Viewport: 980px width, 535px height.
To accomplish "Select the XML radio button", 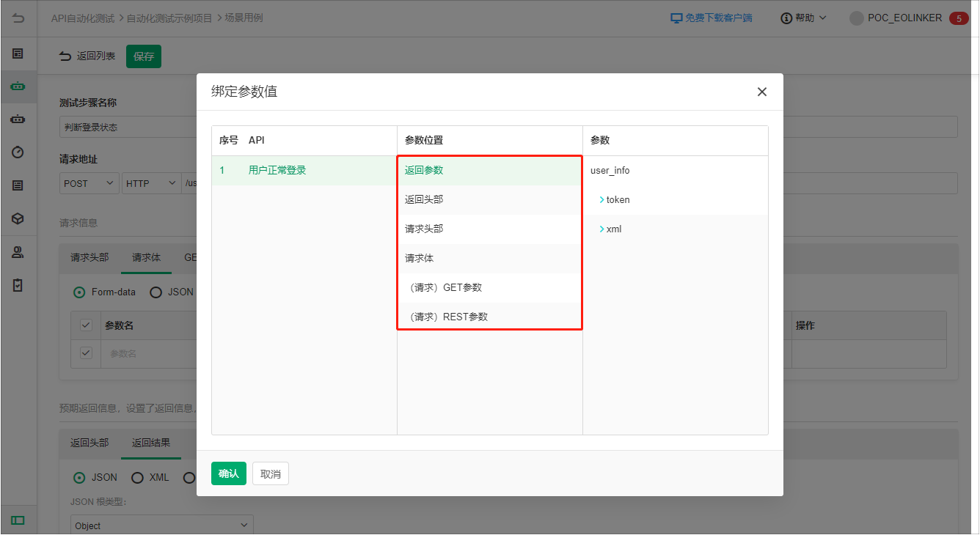I will pos(137,477).
